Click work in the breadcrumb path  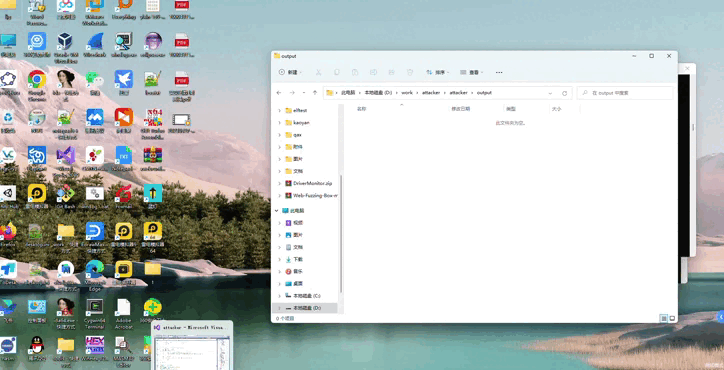(407, 93)
